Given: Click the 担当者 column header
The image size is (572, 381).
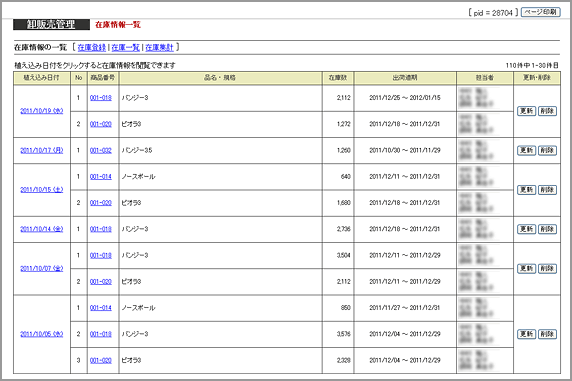Looking at the screenshot, I should (x=485, y=78).
